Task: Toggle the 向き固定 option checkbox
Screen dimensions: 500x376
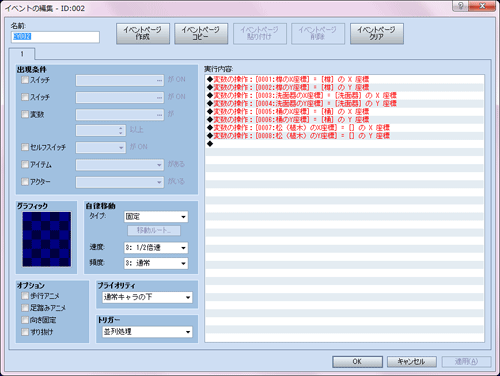Action: click(x=25, y=320)
